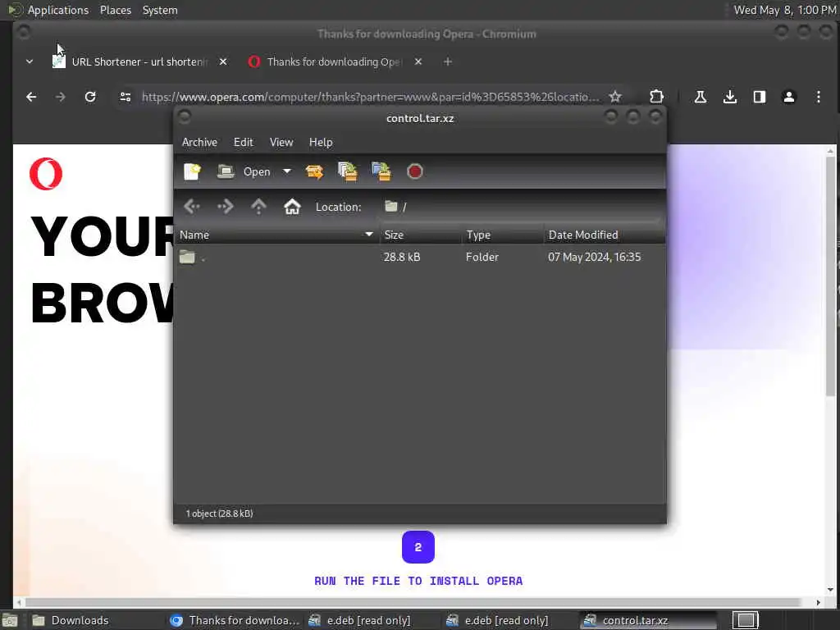840x630 pixels.
Task: Open Chromium Downloads icon
Action: point(729,97)
